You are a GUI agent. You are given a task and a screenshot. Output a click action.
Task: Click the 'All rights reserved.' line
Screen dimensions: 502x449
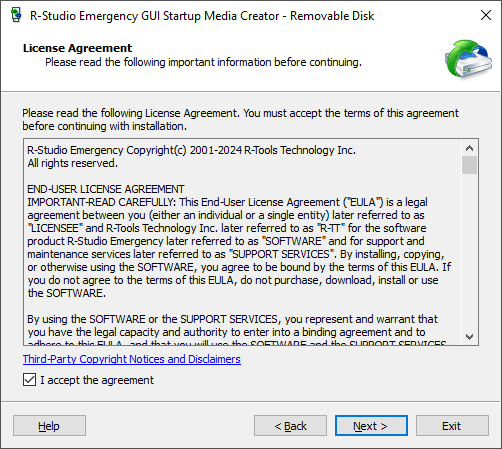click(72, 163)
